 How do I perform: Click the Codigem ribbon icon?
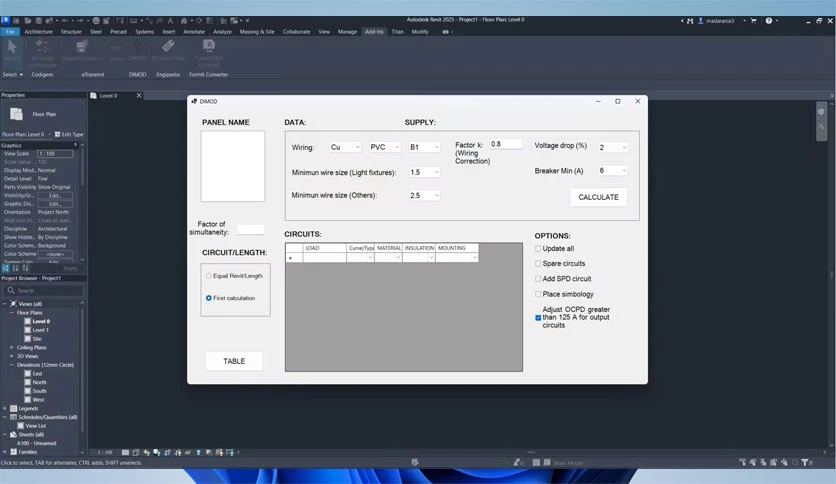coord(43,47)
